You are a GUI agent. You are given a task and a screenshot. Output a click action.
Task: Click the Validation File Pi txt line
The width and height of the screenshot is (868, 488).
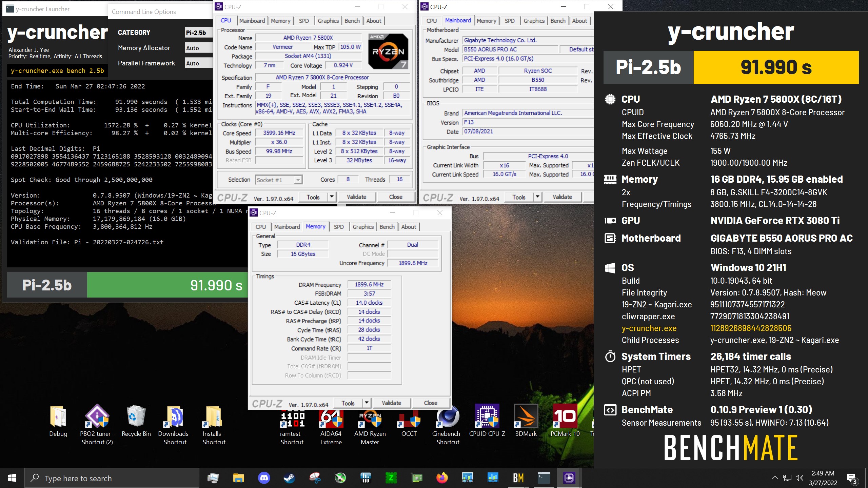(87, 242)
